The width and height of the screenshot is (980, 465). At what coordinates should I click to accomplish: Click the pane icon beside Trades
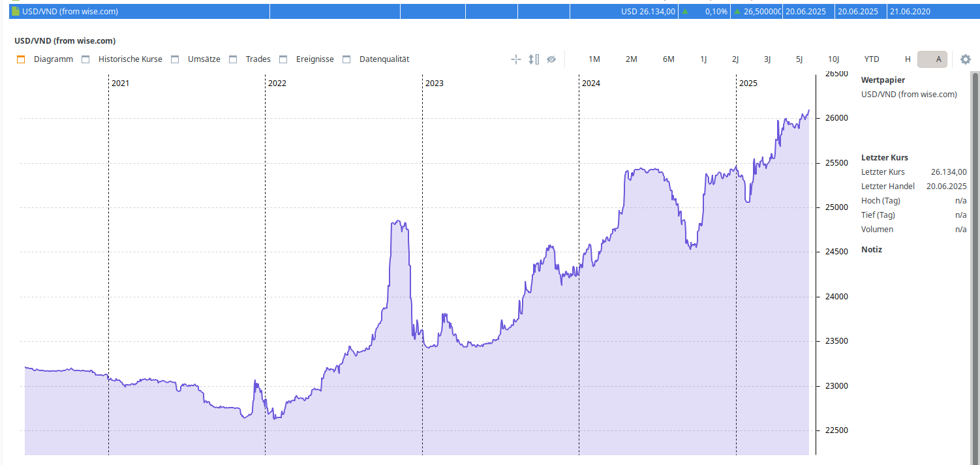pos(233,59)
